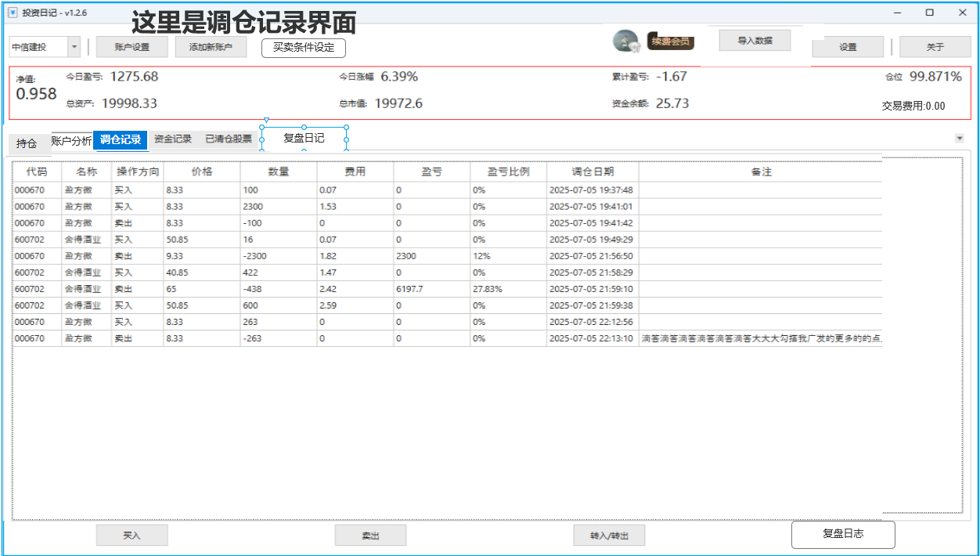
Task: Open 账户设置 account settings
Action: tap(131, 46)
